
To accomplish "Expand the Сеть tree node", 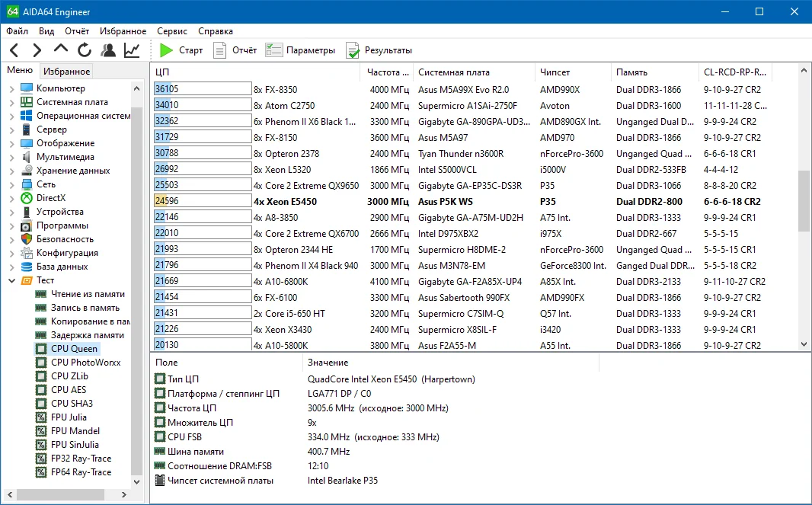I will 12,184.
